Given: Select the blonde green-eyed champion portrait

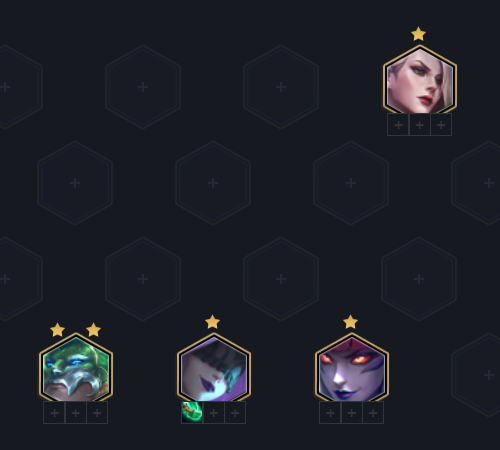Looking at the screenshot, I should coord(420,80).
